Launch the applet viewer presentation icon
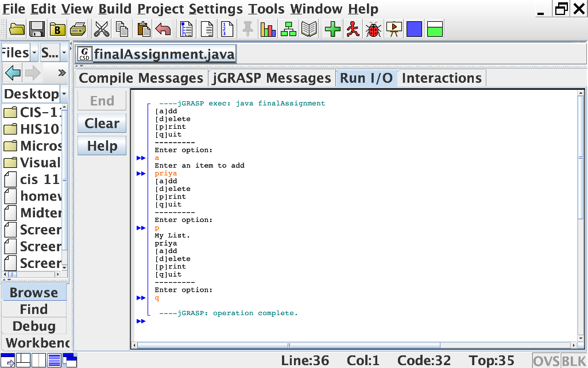 coord(394,29)
